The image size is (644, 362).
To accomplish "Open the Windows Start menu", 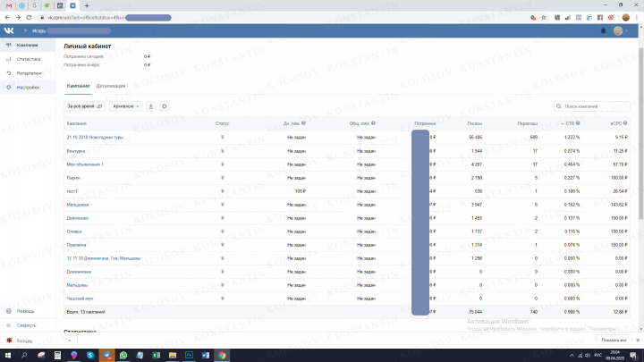I will (8, 356).
